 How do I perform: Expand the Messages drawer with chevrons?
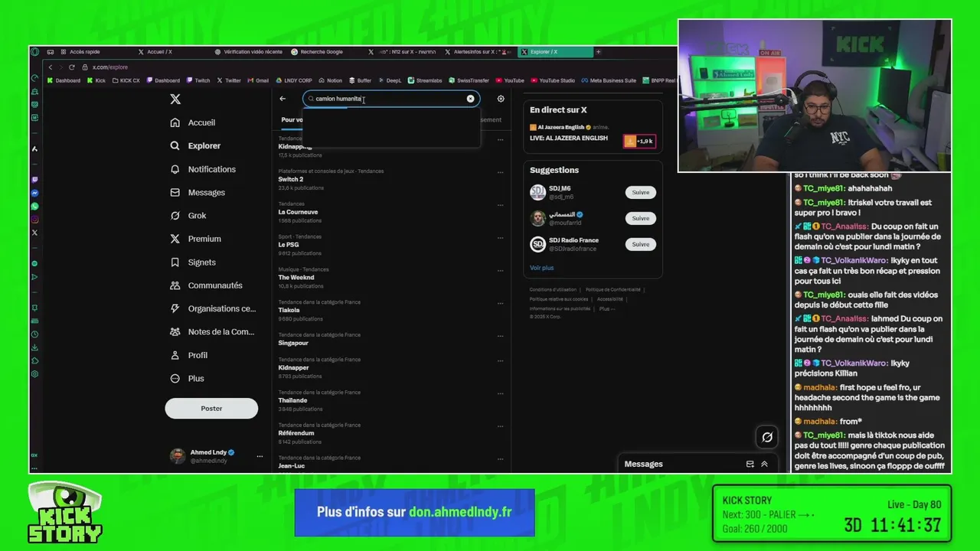(x=764, y=465)
